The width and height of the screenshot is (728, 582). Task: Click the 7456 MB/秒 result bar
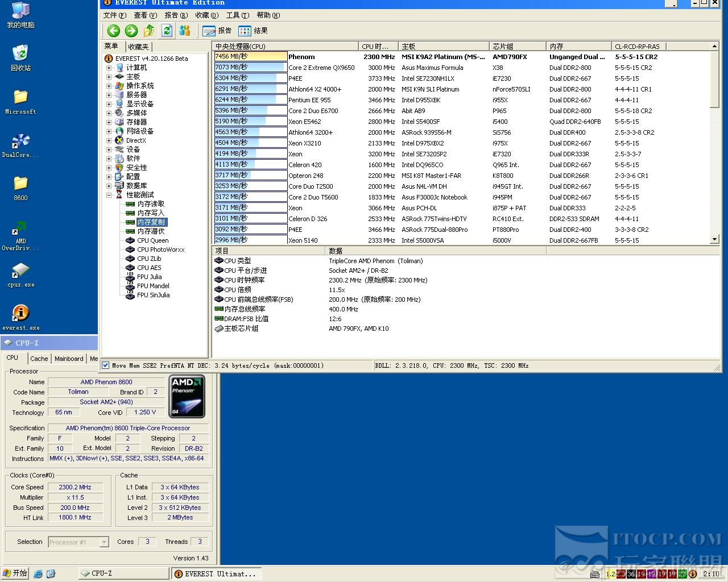point(251,56)
